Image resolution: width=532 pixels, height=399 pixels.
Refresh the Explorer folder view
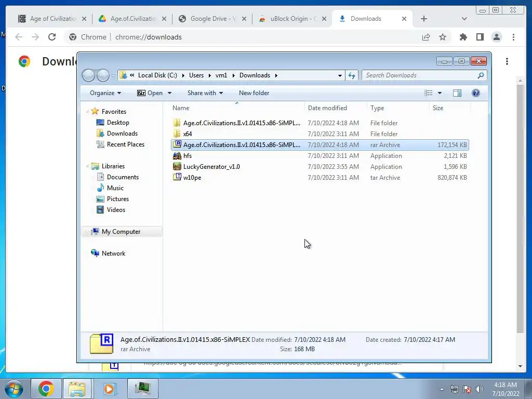(x=352, y=76)
